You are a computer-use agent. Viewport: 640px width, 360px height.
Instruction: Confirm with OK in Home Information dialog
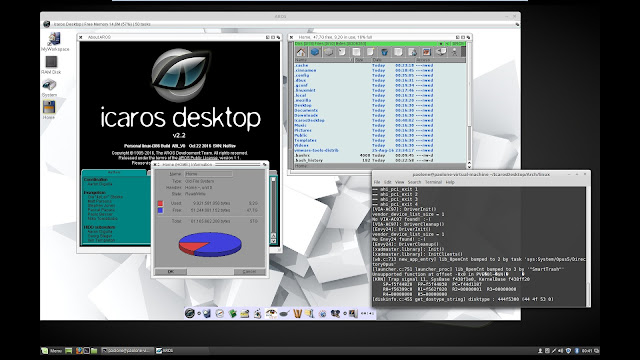(171, 271)
